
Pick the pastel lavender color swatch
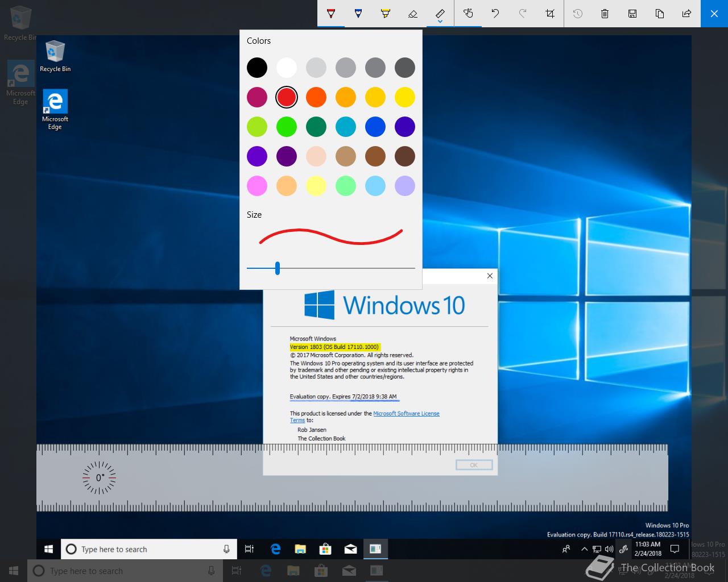point(405,186)
